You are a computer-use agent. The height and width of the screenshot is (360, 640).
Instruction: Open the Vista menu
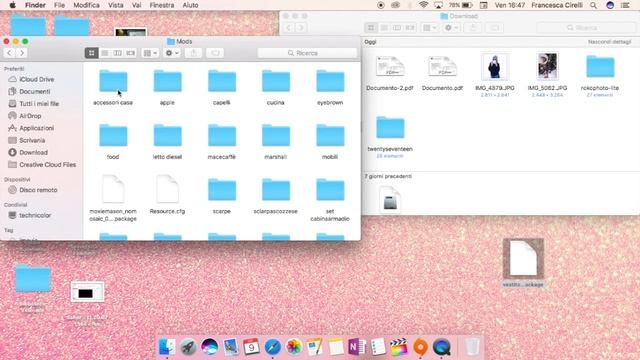(x=116, y=5)
